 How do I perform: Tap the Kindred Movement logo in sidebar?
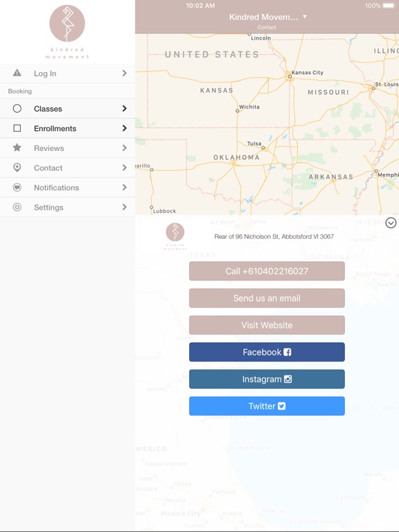pos(67,32)
